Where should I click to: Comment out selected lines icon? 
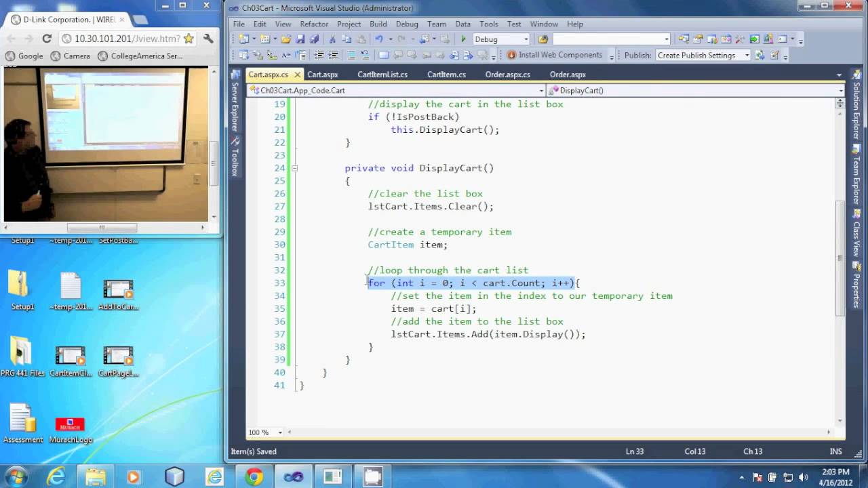click(x=351, y=55)
